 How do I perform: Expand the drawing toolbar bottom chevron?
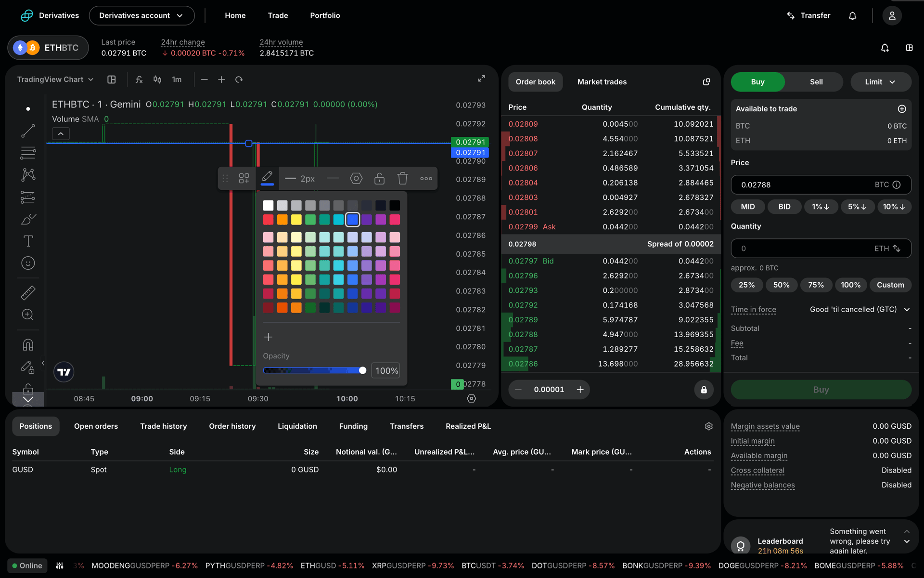tap(28, 399)
